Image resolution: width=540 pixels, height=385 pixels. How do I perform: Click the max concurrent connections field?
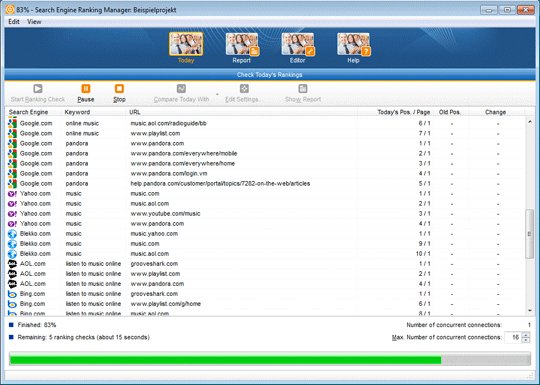513,337
